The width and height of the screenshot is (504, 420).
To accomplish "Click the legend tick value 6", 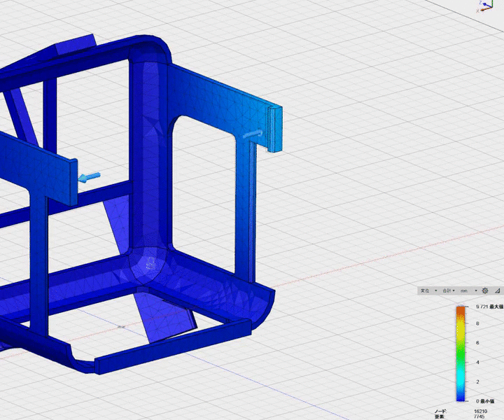I will (x=477, y=343).
